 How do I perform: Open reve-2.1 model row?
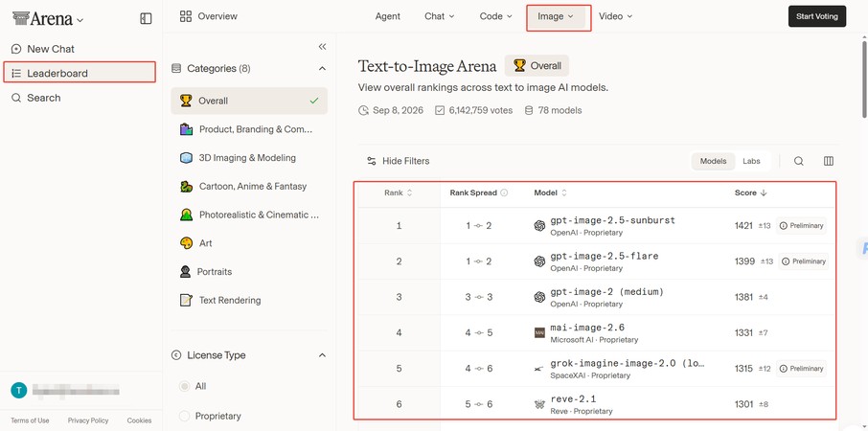click(x=597, y=404)
